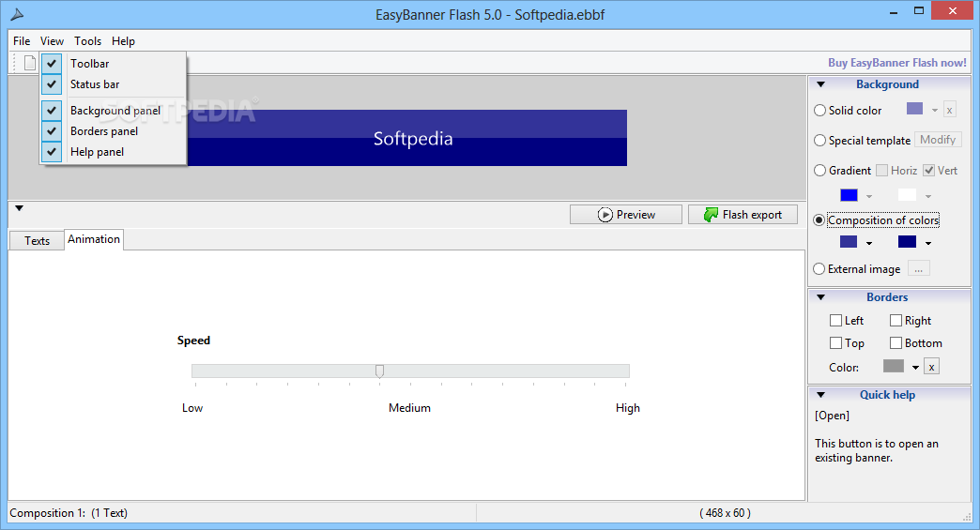
Task: Enable the Bottom border checkbox
Action: click(x=896, y=342)
